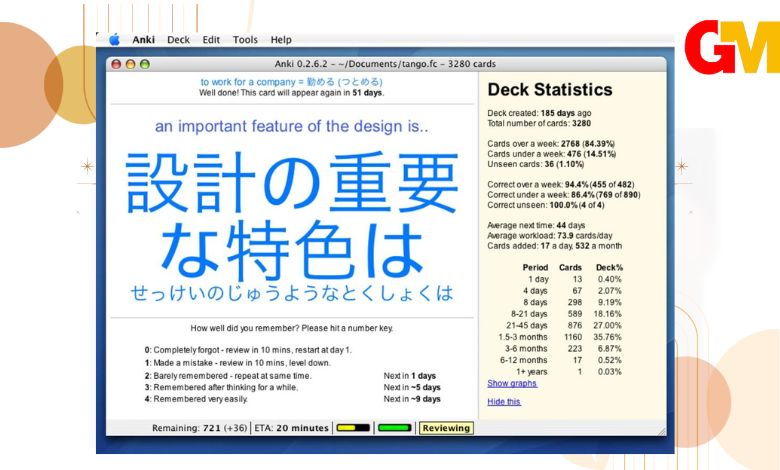Click the 'ETA: 20 minutes' status entry

click(292, 428)
